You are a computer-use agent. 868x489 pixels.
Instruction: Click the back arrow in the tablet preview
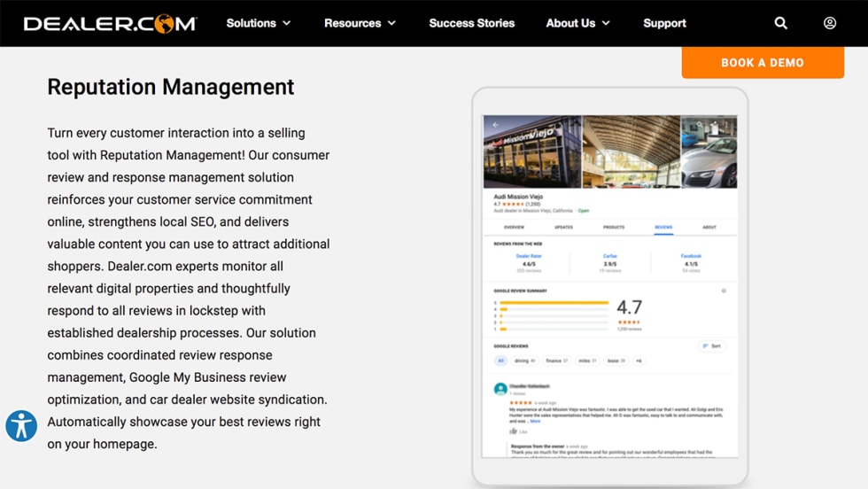(x=495, y=125)
